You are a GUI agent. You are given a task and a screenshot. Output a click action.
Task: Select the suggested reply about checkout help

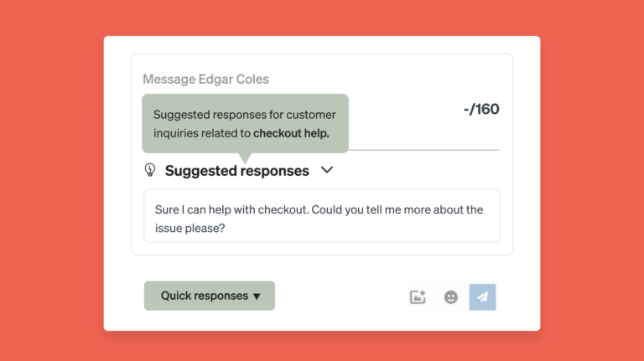click(322, 216)
